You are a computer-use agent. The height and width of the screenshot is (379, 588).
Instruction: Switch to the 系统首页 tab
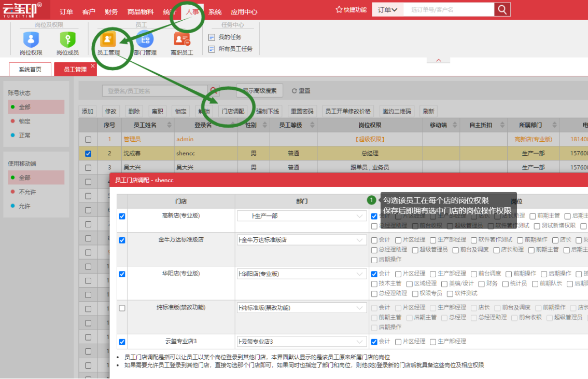click(30, 70)
